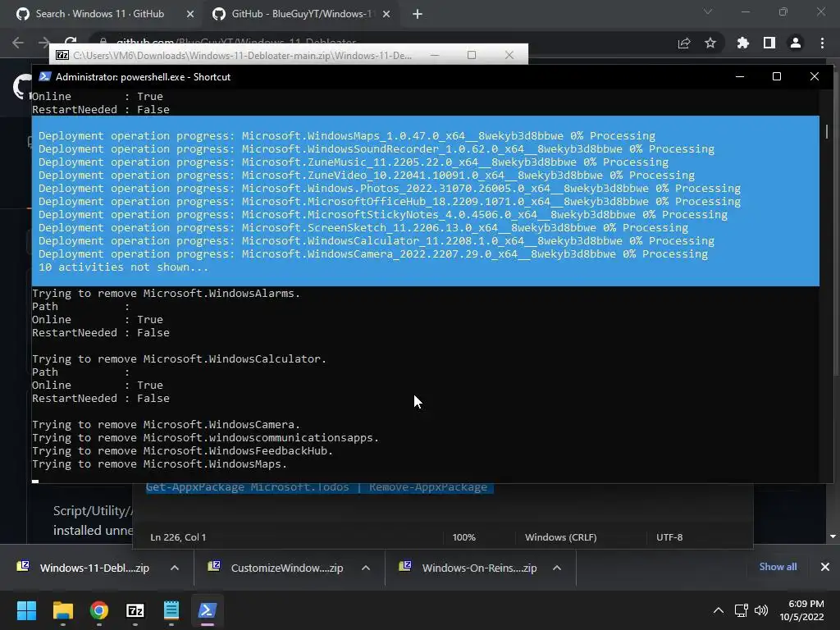840x630 pixels.
Task: Close the downloads bar
Action: [825, 567]
